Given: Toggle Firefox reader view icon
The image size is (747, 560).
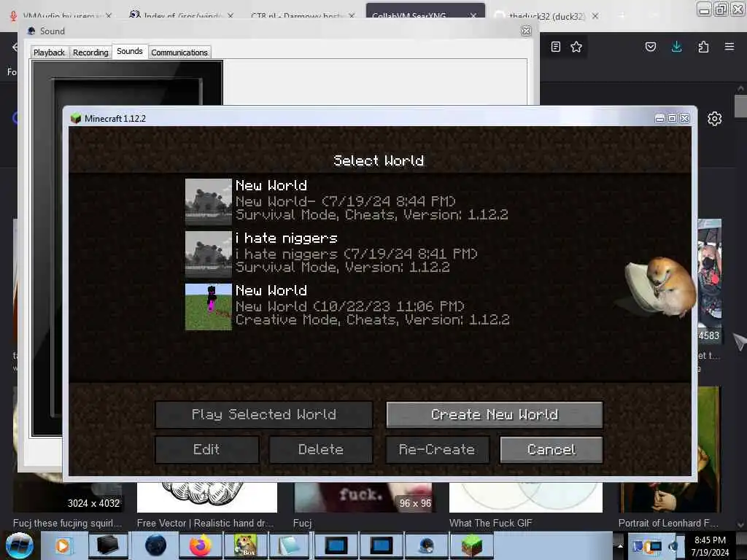Looking at the screenshot, I should tap(555, 47).
